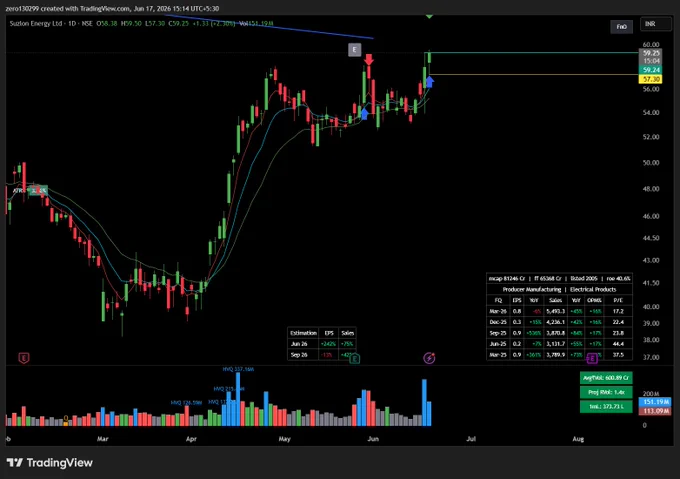Click the Sep 26 estimation row

coord(322,355)
